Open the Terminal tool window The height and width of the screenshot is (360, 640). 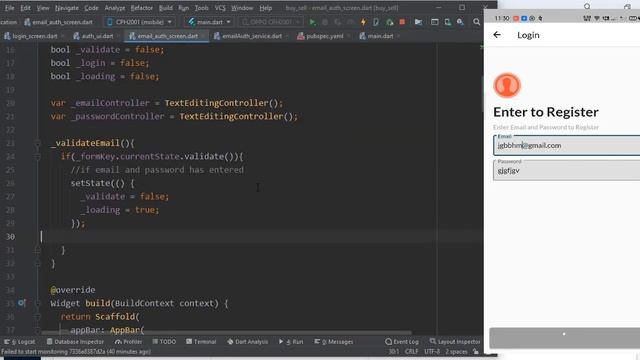(201, 342)
